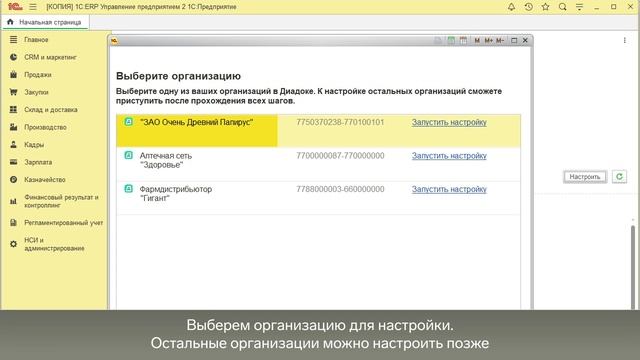Click code 7750370238-770100101
This screenshot has height=360, width=640.
340,122
